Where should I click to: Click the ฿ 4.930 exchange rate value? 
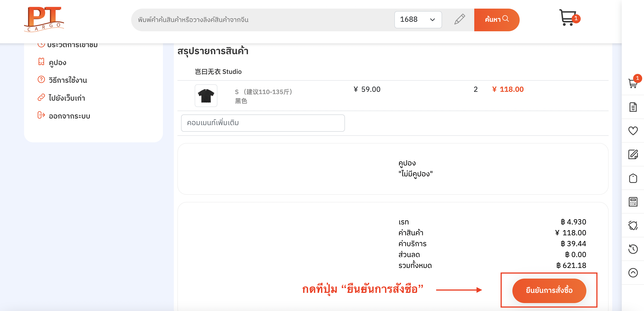[573, 222]
